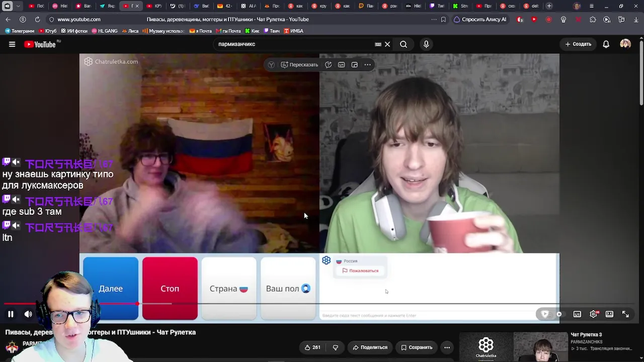Screen dimensions: 644x362
Task: Open a new browser tab with the plus
Action: tap(549, 6)
